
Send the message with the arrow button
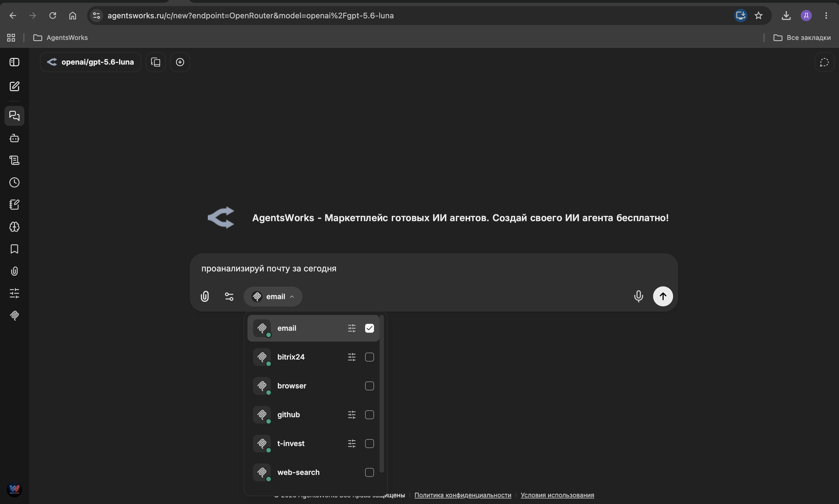[x=663, y=296]
